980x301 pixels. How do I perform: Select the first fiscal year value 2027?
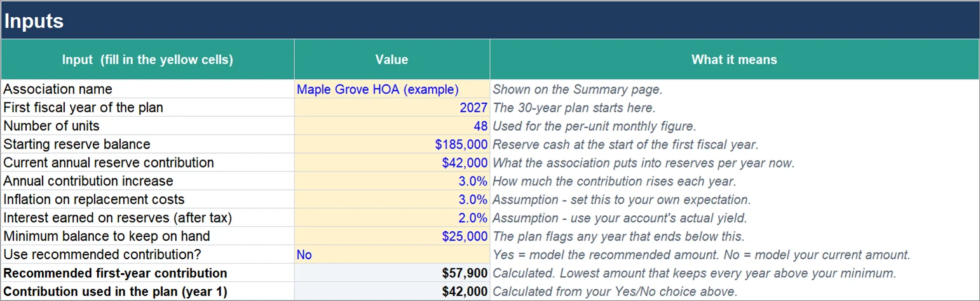click(x=391, y=107)
